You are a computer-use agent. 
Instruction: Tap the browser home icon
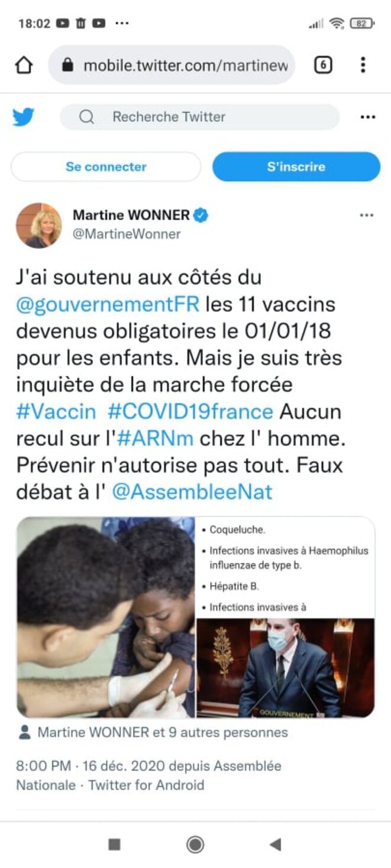(24, 65)
